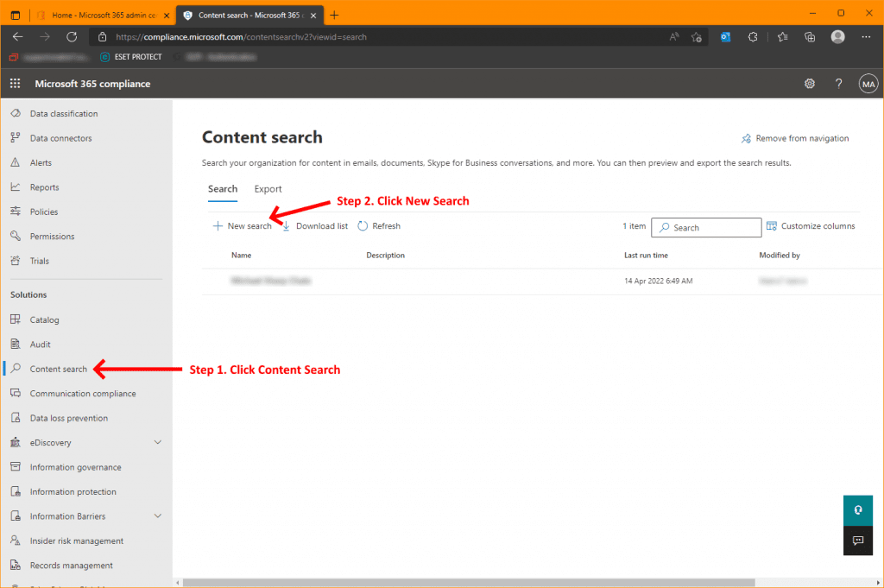Refresh the content search list
Screen dimensions: 884x588
coord(379,226)
